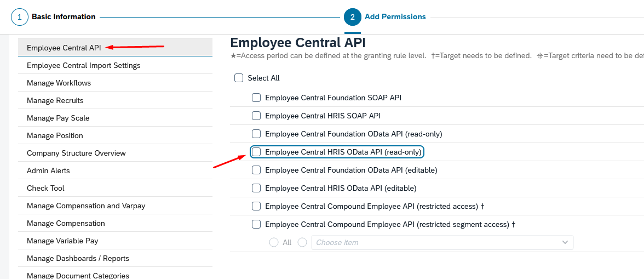Check the Select All checkbox
This screenshot has width=644, height=279.
pos(239,78)
